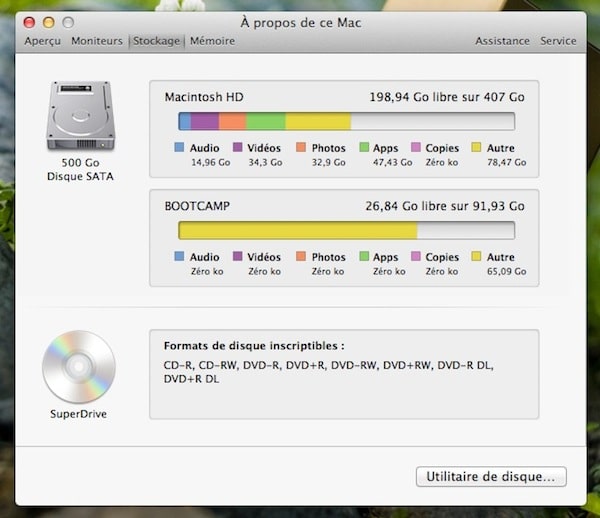Click green Apps swatch under BOOTCAMP

(364, 256)
